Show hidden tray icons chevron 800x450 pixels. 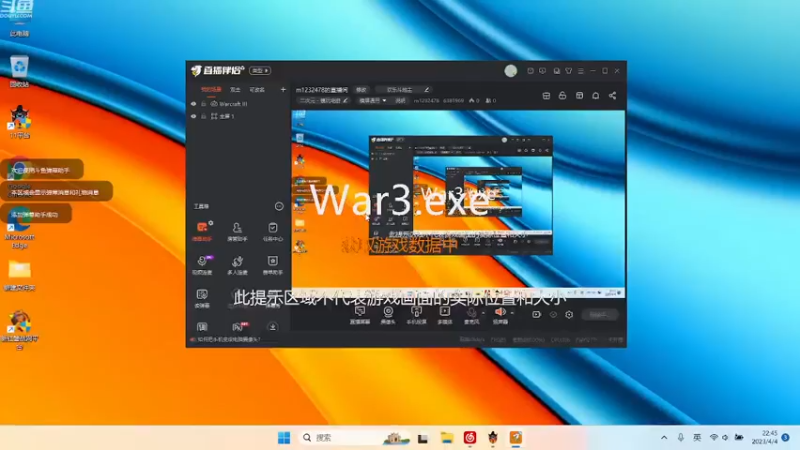(x=664, y=438)
